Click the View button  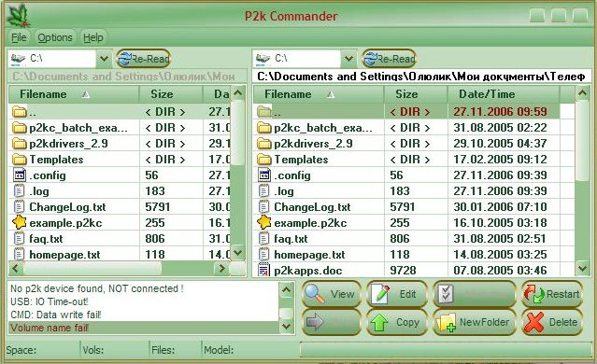[332, 294]
